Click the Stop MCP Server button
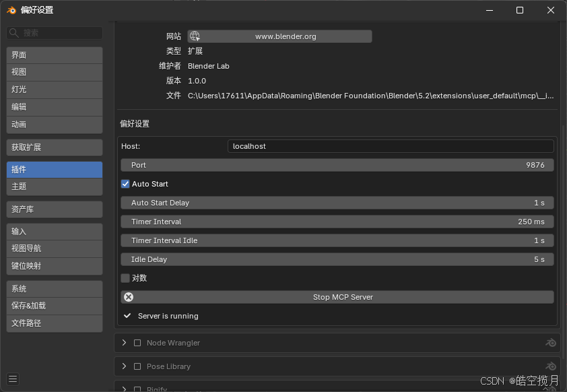This screenshot has height=392, width=567. 337,297
